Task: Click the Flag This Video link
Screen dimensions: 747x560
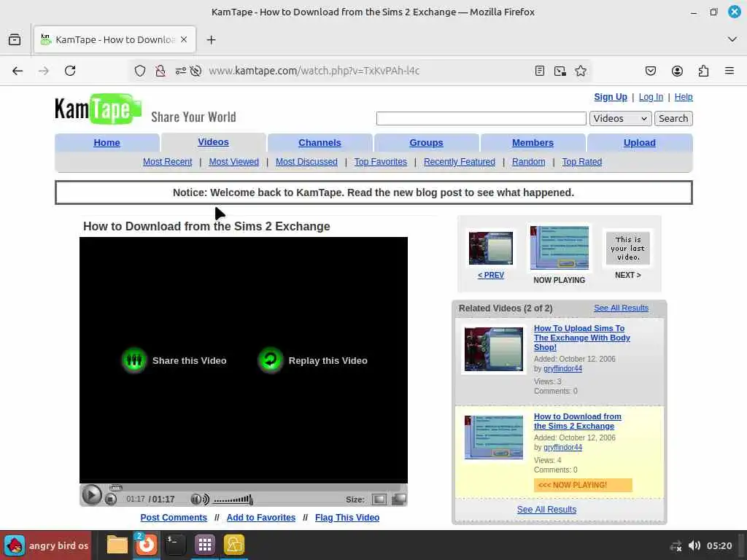Action: click(347, 518)
